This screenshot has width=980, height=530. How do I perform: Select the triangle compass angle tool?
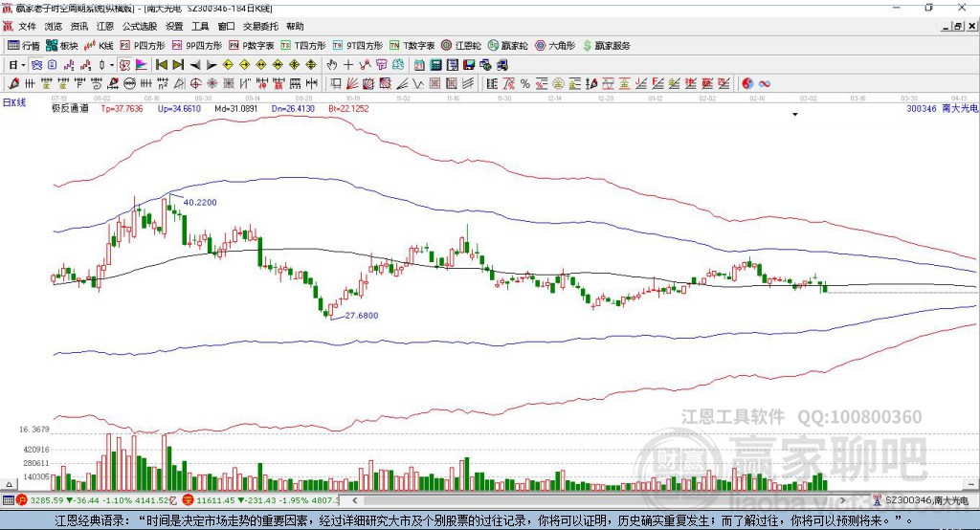[179, 84]
